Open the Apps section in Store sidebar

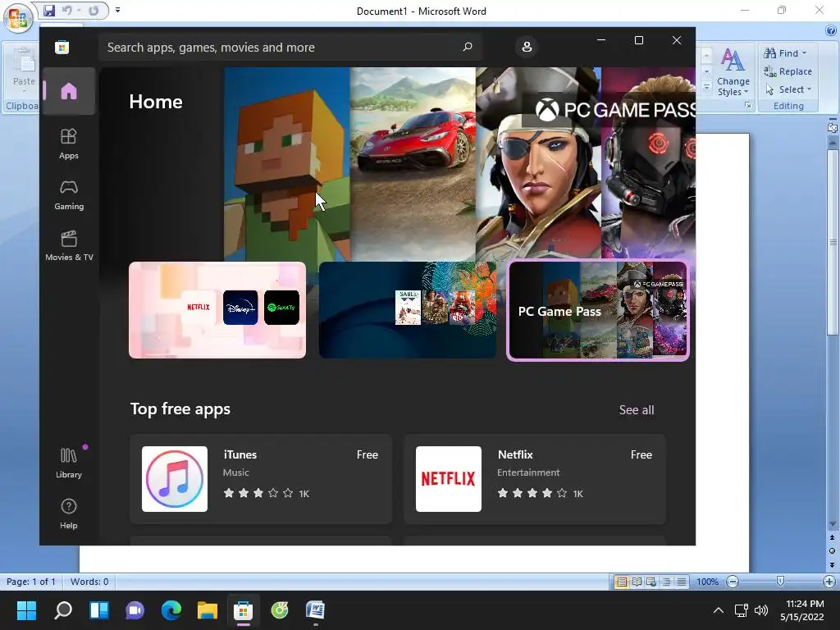click(x=69, y=144)
